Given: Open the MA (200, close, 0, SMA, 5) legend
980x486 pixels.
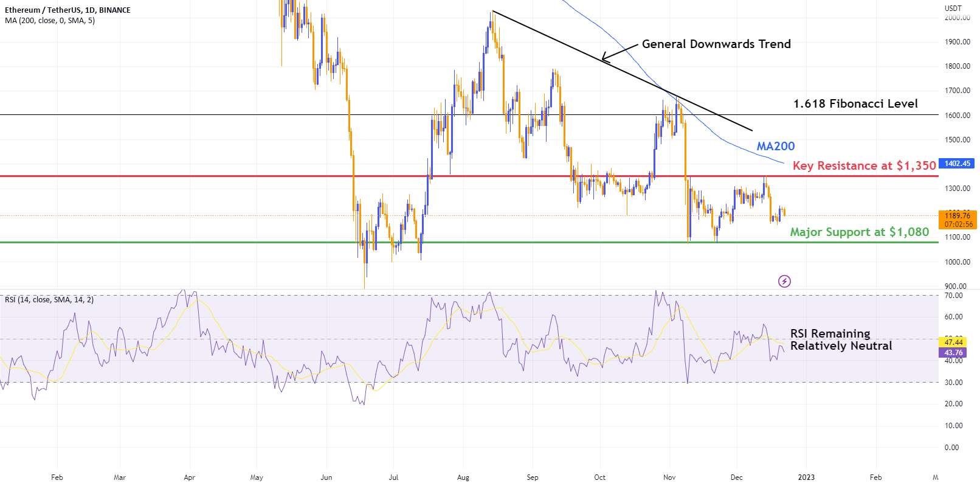Looking at the screenshot, I should (50, 21).
